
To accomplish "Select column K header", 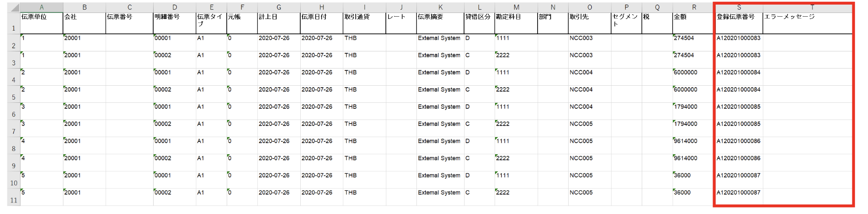I will 440,7.
